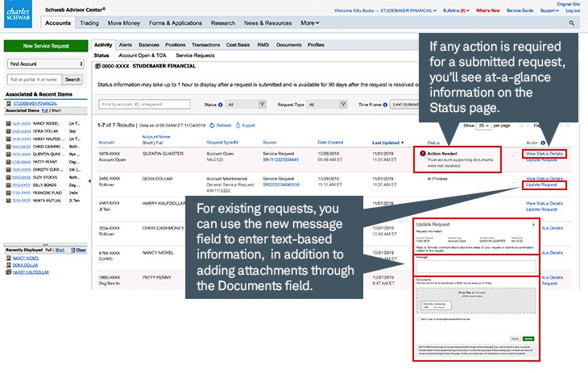Click View Status Details for Quentin Quarter

click(x=545, y=154)
